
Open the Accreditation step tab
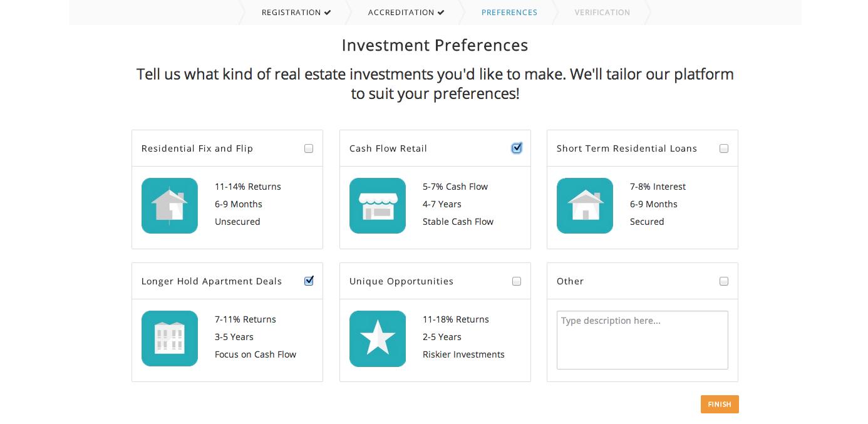coord(406,13)
